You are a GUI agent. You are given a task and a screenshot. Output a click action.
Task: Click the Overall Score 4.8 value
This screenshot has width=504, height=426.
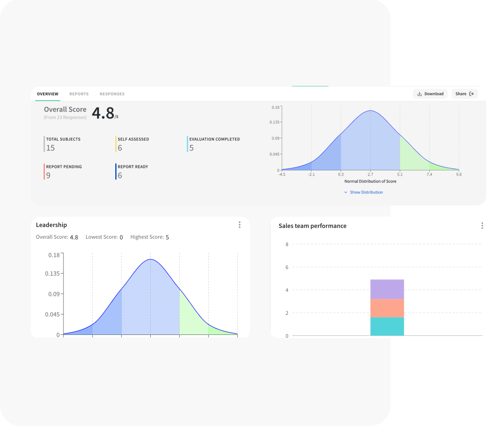click(103, 113)
